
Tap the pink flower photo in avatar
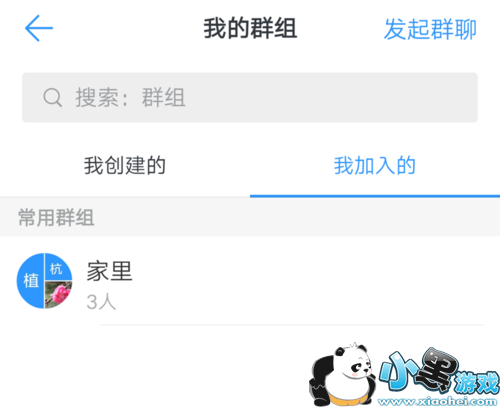tap(58, 294)
